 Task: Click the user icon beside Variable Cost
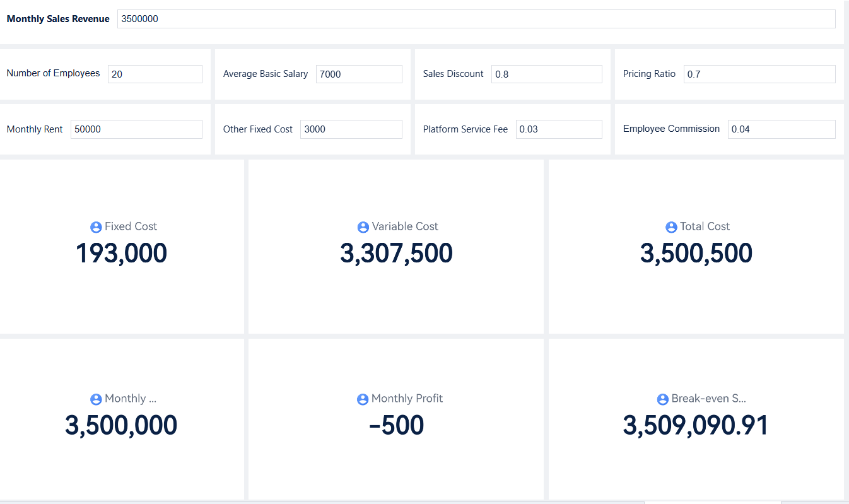coord(363,226)
